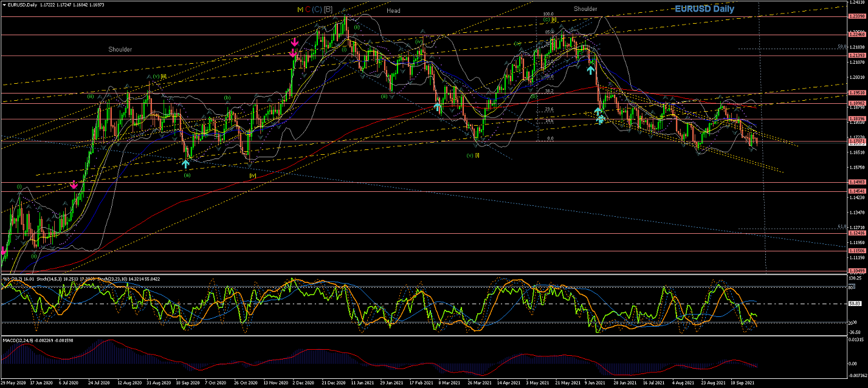Select the cyan up arrow above label (a)
The width and height of the screenshot is (868, 388).
click(x=185, y=163)
